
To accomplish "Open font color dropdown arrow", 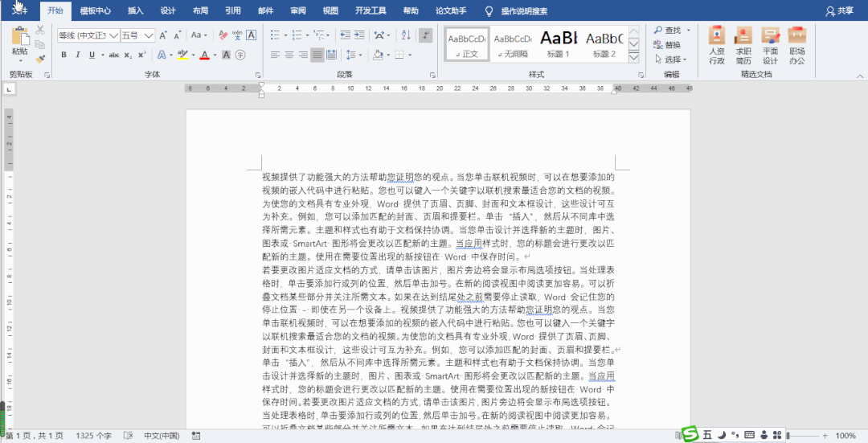I will tap(215, 55).
